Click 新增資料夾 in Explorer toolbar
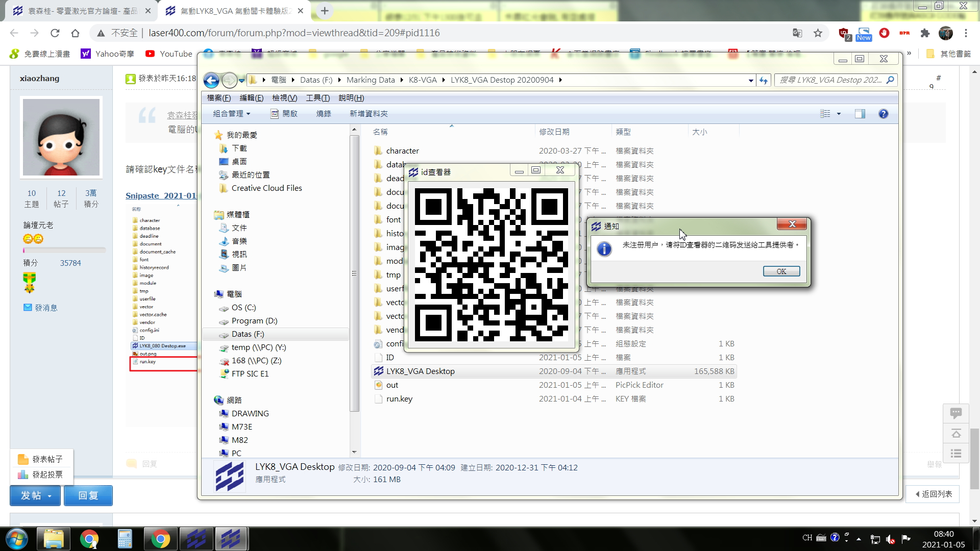The height and width of the screenshot is (551, 980). (x=369, y=114)
